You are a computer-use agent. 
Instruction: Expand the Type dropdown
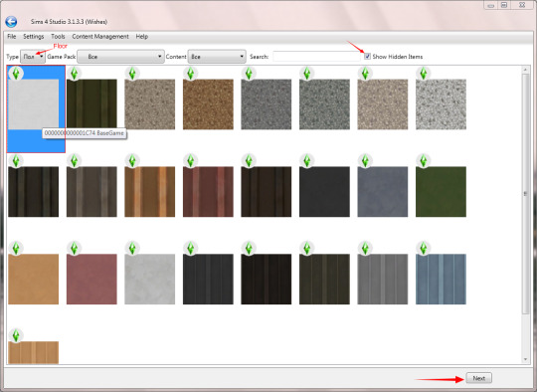(x=33, y=57)
